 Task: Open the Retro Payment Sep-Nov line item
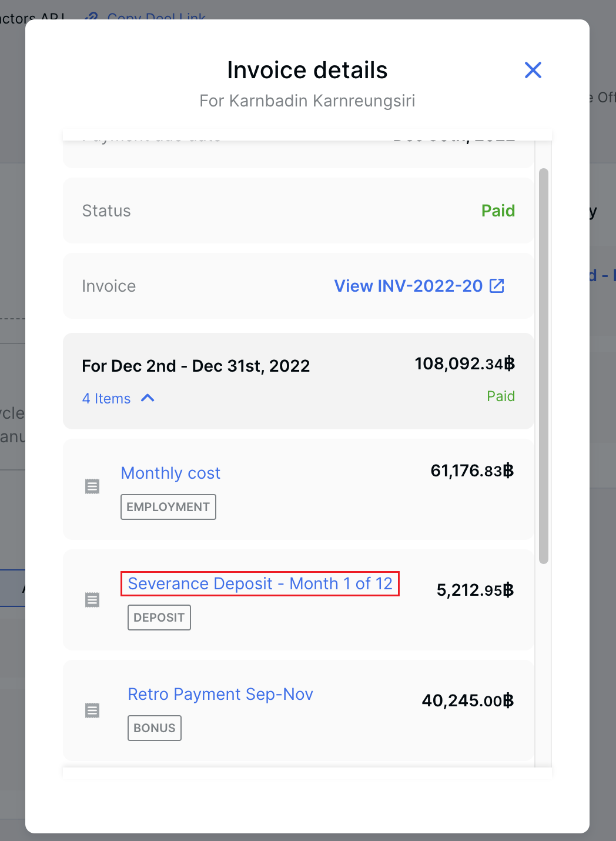coord(220,695)
